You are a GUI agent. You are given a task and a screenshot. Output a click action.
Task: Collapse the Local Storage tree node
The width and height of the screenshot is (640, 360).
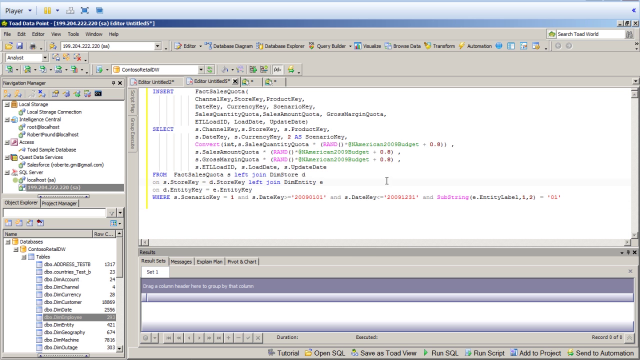click(7, 104)
